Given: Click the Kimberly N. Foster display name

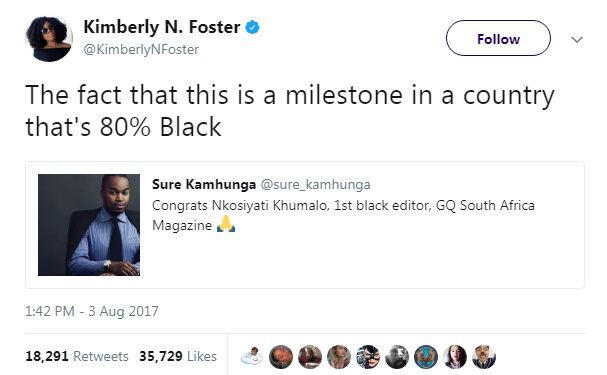Looking at the screenshot, I should pos(162,27).
